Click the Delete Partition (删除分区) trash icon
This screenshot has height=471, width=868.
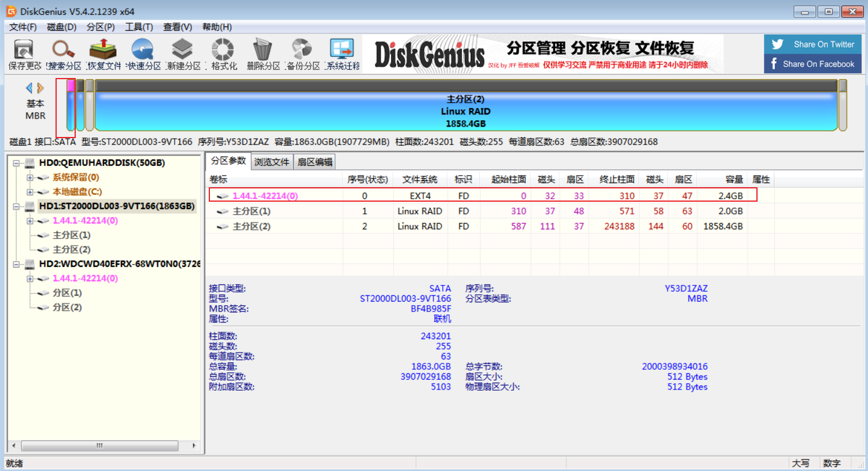click(263, 54)
